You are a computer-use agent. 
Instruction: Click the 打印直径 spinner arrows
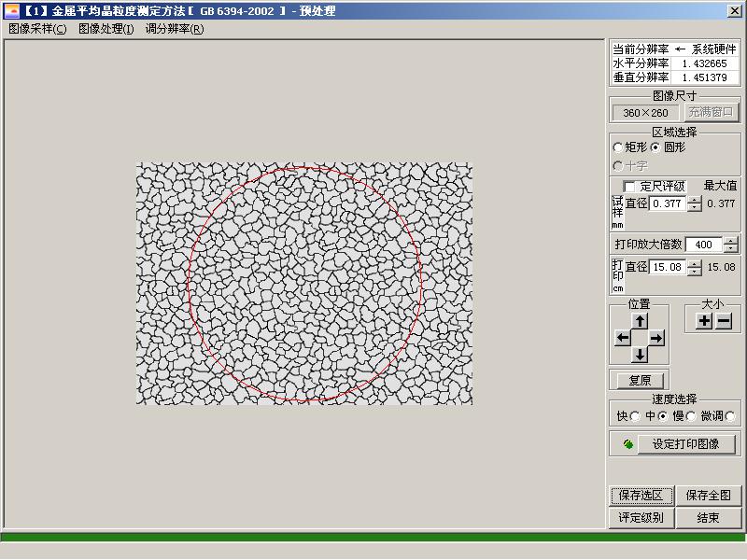[694, 268]
